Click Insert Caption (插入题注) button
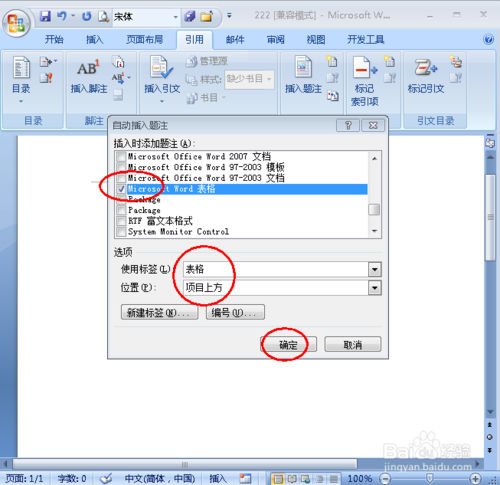This screenshot has width=500, height=485. tap(303, 75)
